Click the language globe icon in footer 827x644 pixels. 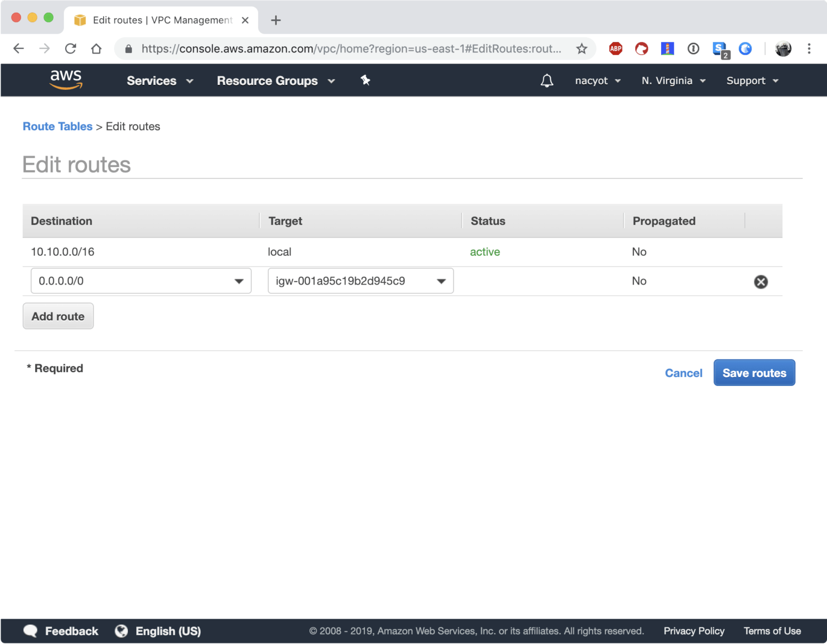click(x=121, y=631)
